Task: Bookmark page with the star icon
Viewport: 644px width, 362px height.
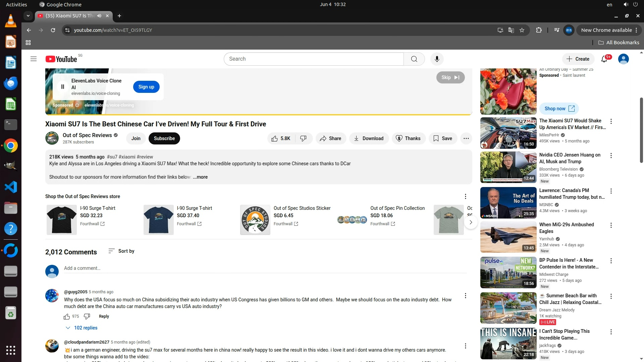Action: tap(522, 30)
